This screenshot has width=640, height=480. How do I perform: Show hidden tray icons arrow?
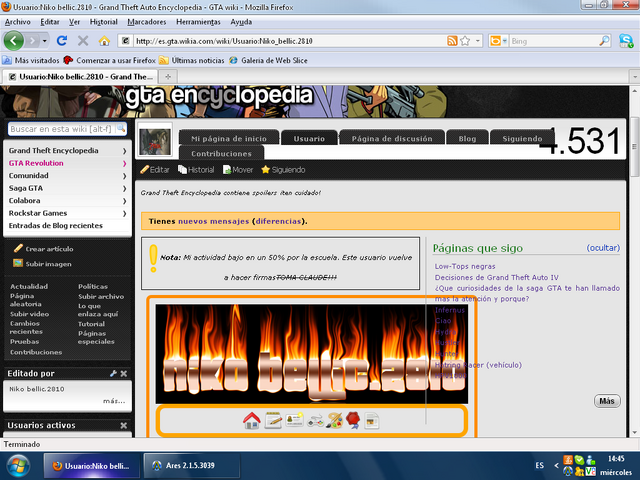556,466
